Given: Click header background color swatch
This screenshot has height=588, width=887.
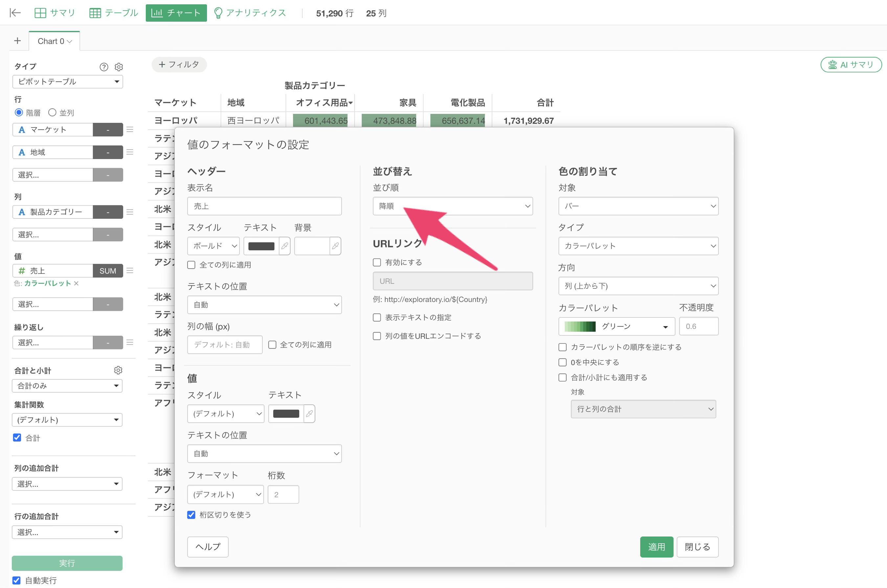Looking at the screenshot, I should pyautogui.click(x=312, y=246).
